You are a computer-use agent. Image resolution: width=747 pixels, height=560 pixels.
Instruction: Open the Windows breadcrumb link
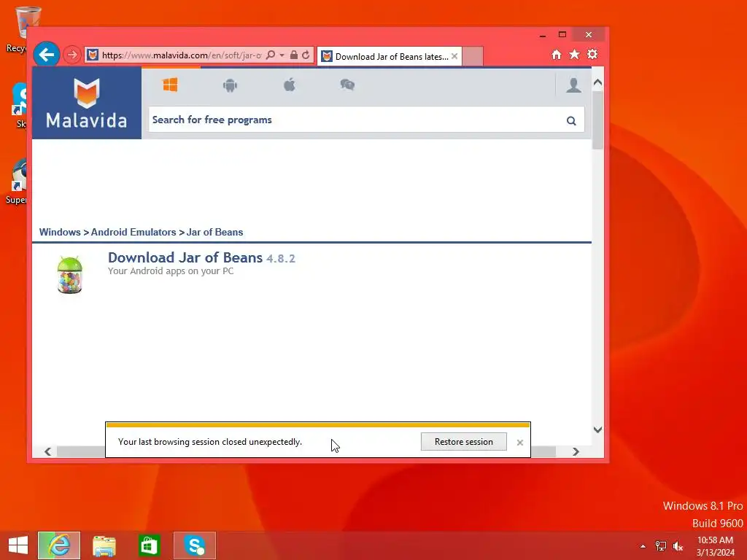[60, 232]
